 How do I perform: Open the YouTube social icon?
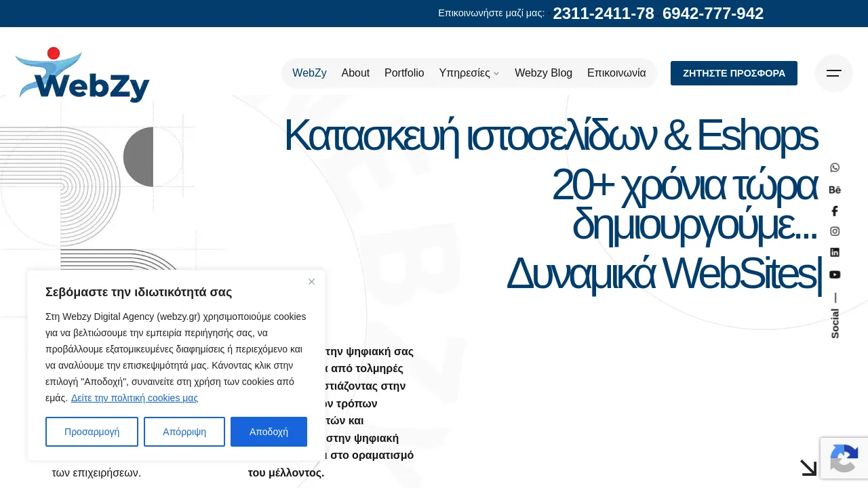[x=835, y=274]
